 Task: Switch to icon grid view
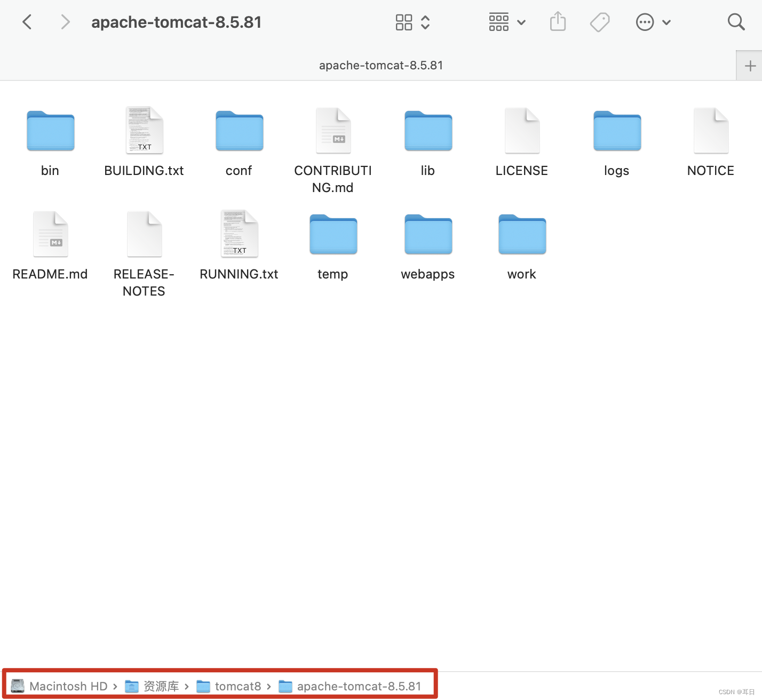(404, 22)
